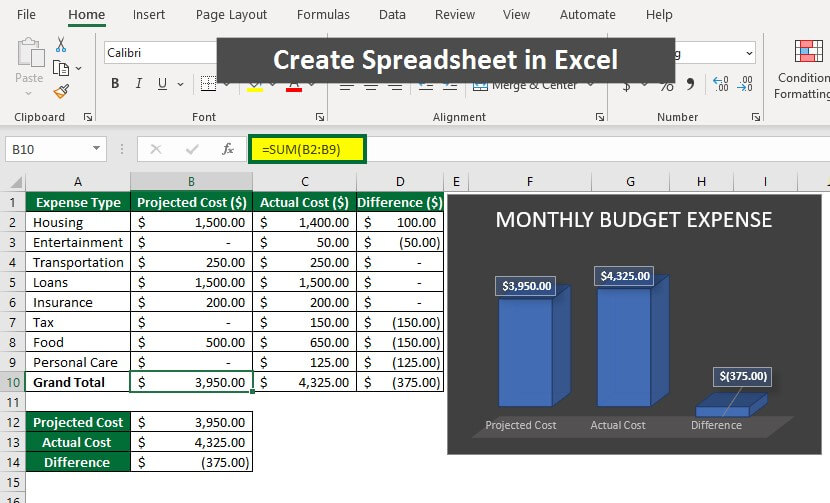Open Font settings dialog launcher
The height and width of the screenshot is (503, 830).
[320, 117]
